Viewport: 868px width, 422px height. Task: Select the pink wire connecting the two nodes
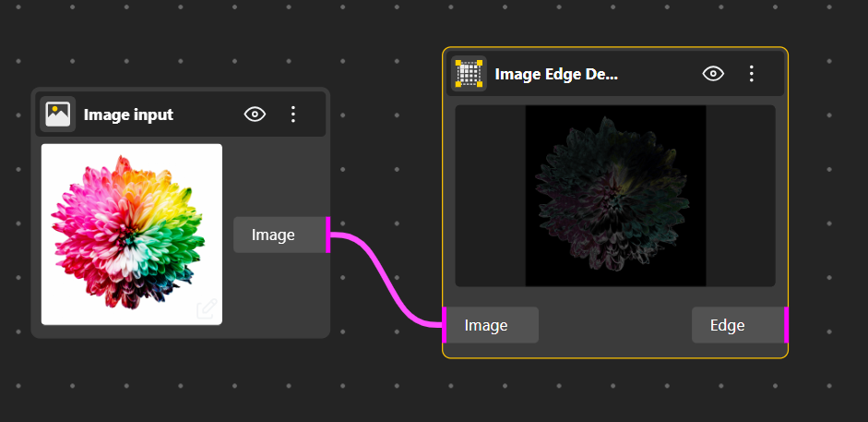pos(386,275)
